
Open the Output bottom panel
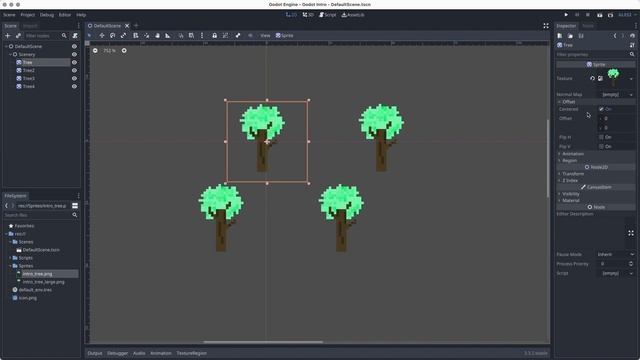[95, 353]
